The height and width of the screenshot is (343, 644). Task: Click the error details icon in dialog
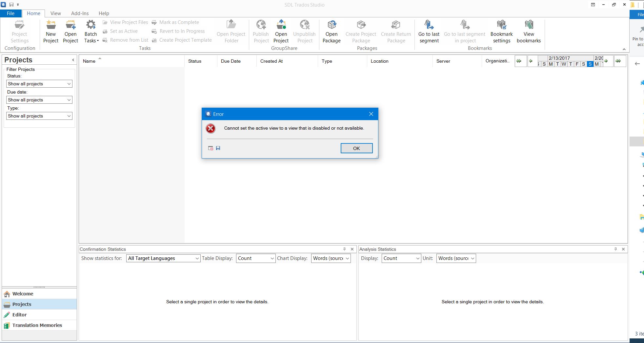click(211, 148)
